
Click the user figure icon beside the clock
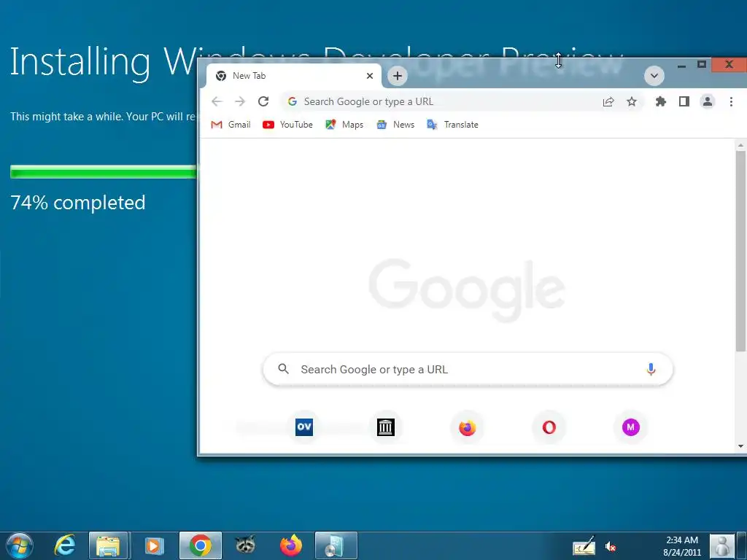722,546
